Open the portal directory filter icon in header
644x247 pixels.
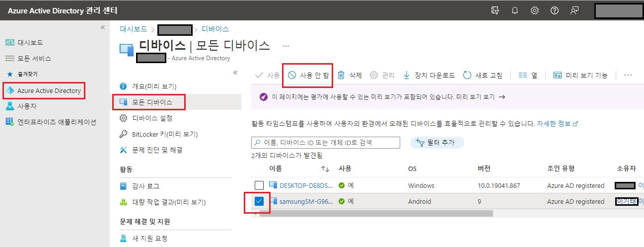point(495,10)
